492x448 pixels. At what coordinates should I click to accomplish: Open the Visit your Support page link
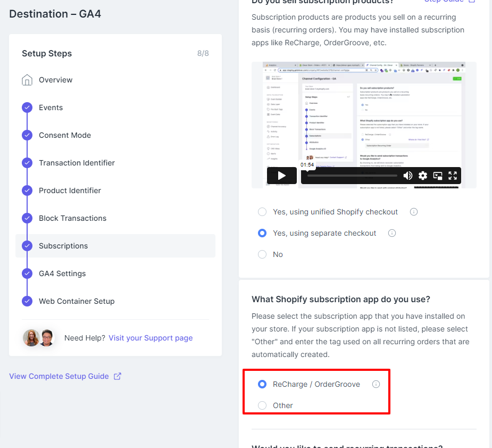(x=151, y=338)
